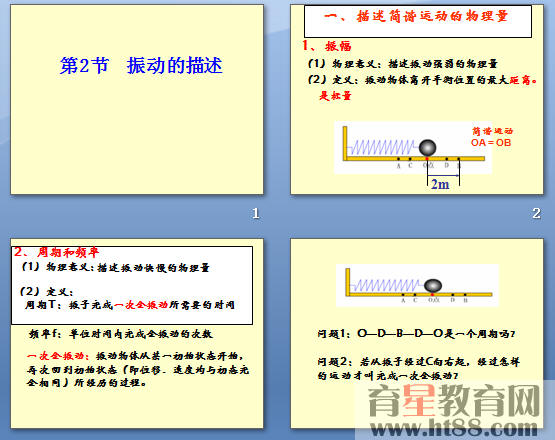Click the spring-ball diagram on slide 2
Image resolution: width=555 pixels, height=440 pixels.
[412, 148]
